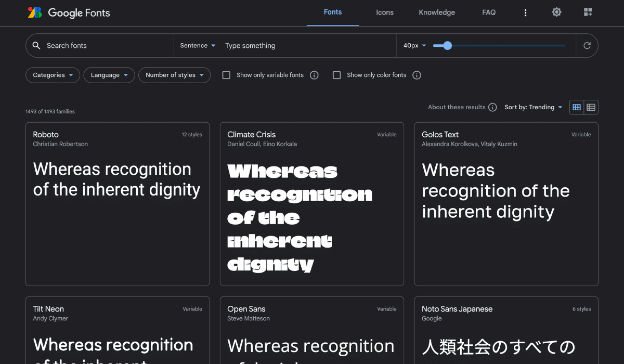Image resolution: width=624 pixels, height=364 pixels.
Task: Switch to list view layout
Action: [x=591, y=107]
